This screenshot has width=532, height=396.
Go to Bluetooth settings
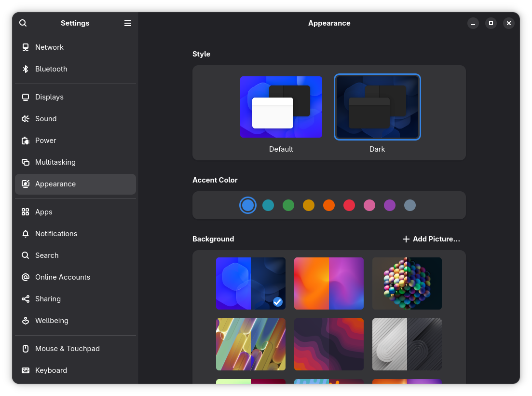click(x=75, y=69)
